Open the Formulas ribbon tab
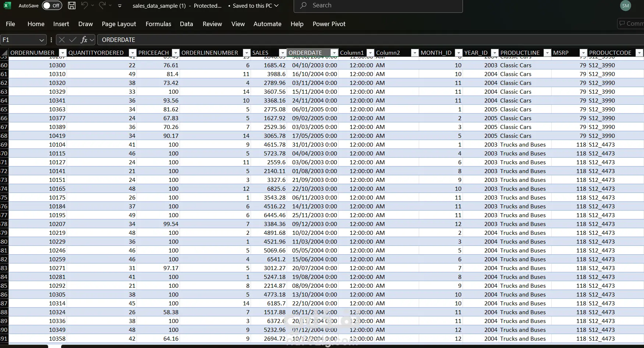 click(x=158, y=24)
